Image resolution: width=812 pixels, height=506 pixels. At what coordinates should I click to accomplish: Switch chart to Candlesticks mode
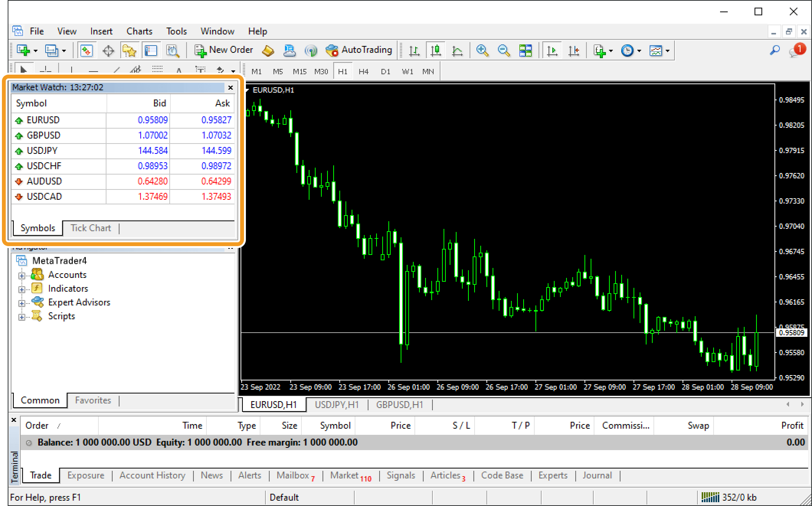pyautogui.click(x=436, y=50)
